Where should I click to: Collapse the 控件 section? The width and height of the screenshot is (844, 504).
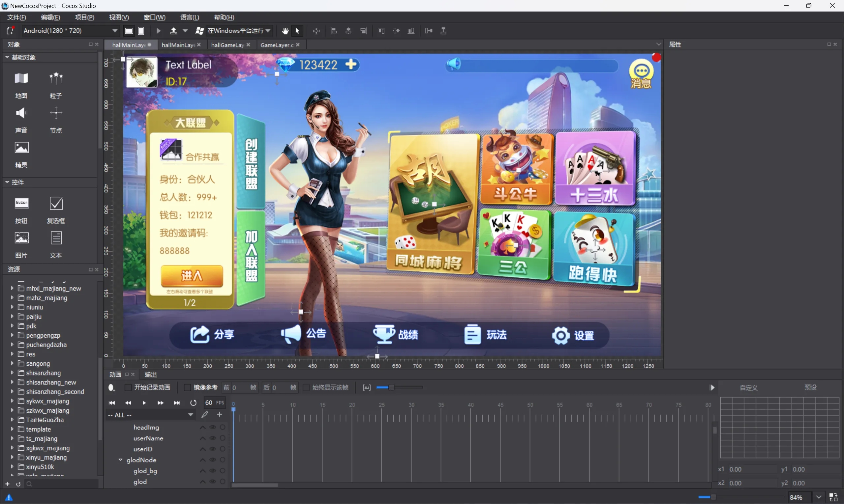pyautogui.click(x=7, y=182)
